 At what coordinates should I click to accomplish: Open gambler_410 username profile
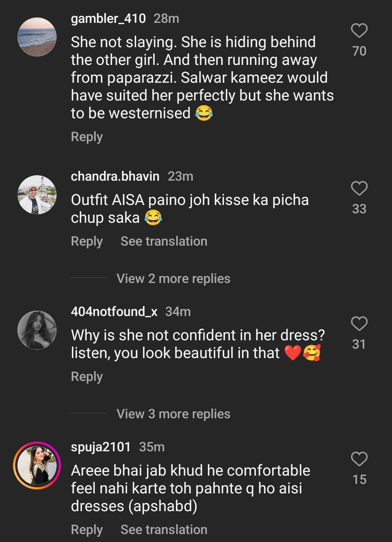tap(108, 18)
